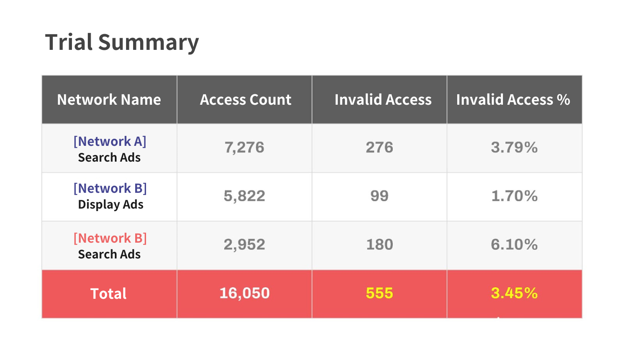This screenshot has width=624, height=364.
Task: Click the Invalid Access % column header
Action: click(513, 100)
